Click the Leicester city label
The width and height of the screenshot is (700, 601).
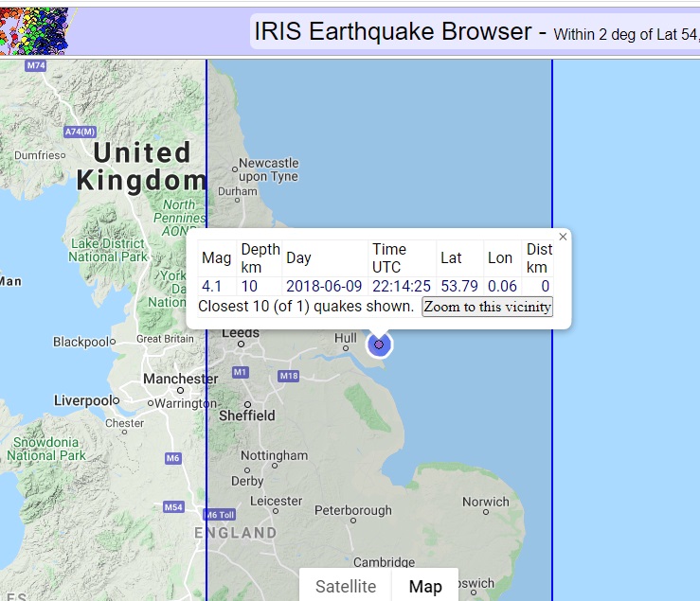pos(276,501)
